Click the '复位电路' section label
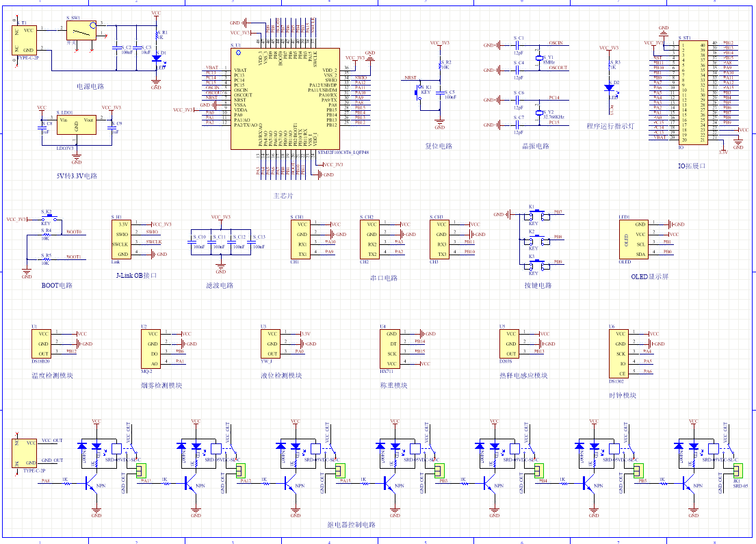 click(x=439, y=146)
